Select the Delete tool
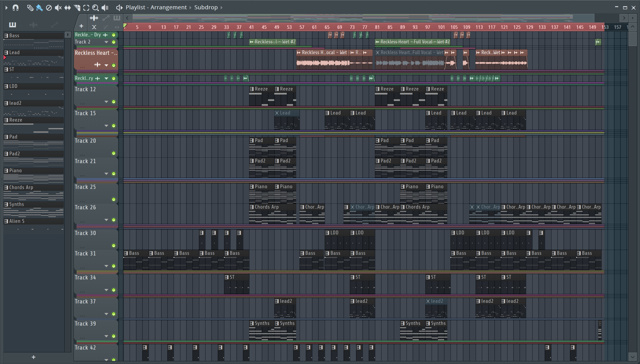The width and height of the screenshot is (640, 364). point(49,8)
